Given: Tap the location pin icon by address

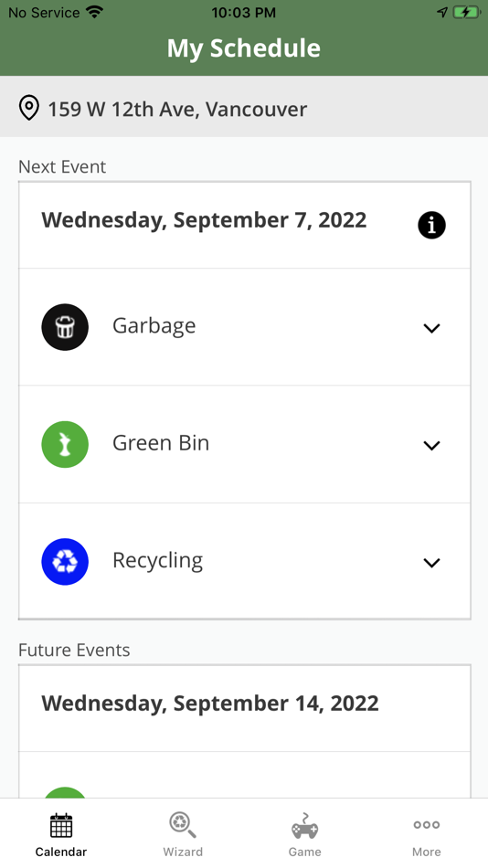Looking at the screenshot, I should [x=29, y=108].
